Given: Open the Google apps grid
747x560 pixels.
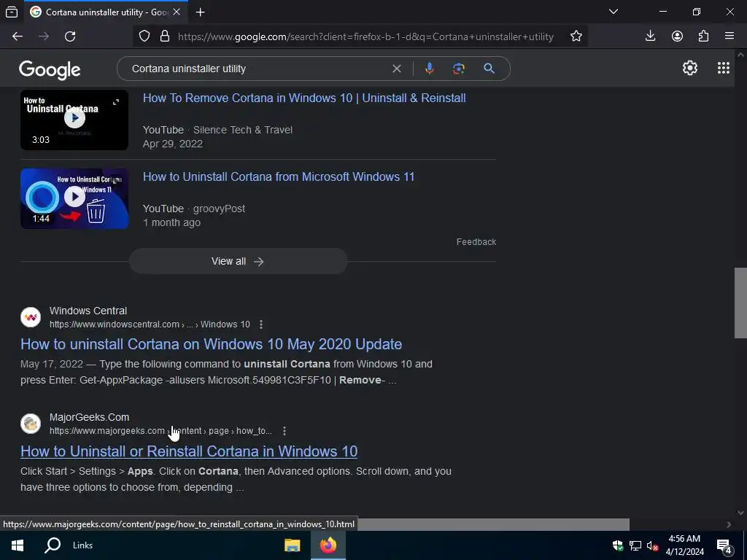Looking at the screenshot, I should 723,68.
